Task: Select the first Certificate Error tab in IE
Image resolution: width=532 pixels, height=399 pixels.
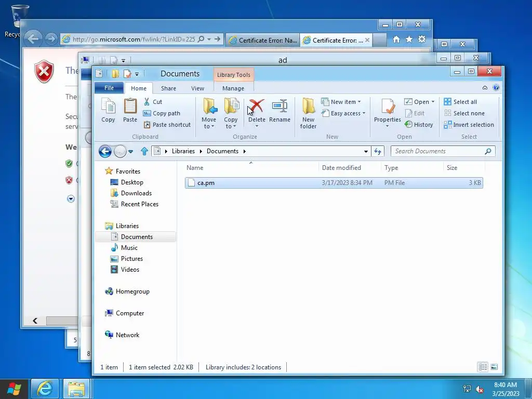Action: pyautogui.click(x=262, y=40)
